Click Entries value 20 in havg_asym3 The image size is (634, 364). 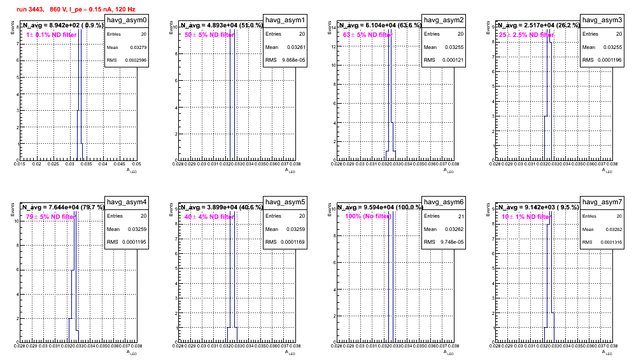coord(619,34)
